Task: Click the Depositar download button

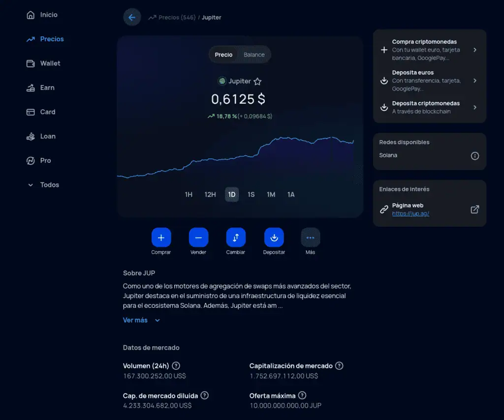Action: click(274, 237)
